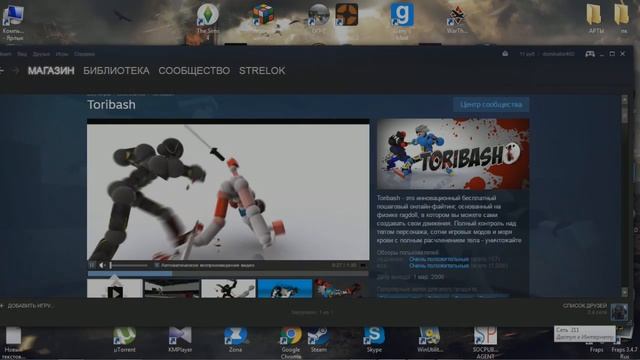The image size is (640, 360).
Task: Select the first video thumbnail with play icon
Action: pos(115,289)
